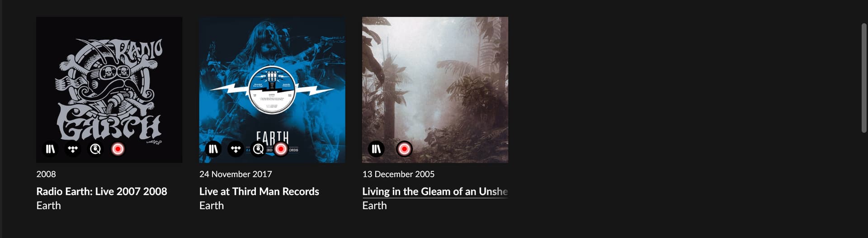Click the vertical scrollbar thumb
The image size is (868, 238).
click(x=864, y=78)
